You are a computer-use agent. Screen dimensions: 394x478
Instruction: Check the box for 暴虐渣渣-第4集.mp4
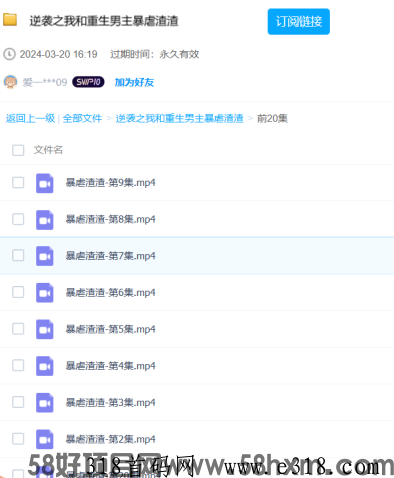click(18, 365)
